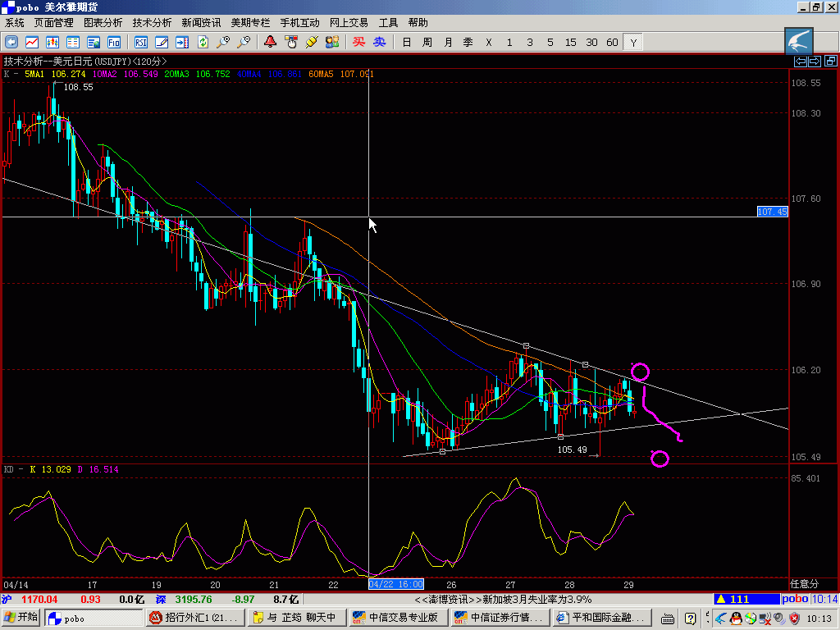Select the 15 minute period
The image size is (840, 630).
pyautogui.click(x=571, y=43)
